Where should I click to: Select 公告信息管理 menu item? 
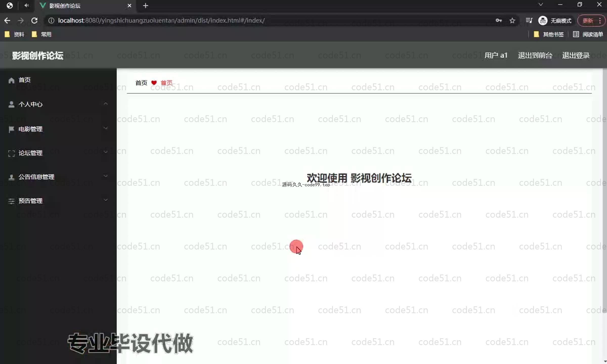(58, 177)
